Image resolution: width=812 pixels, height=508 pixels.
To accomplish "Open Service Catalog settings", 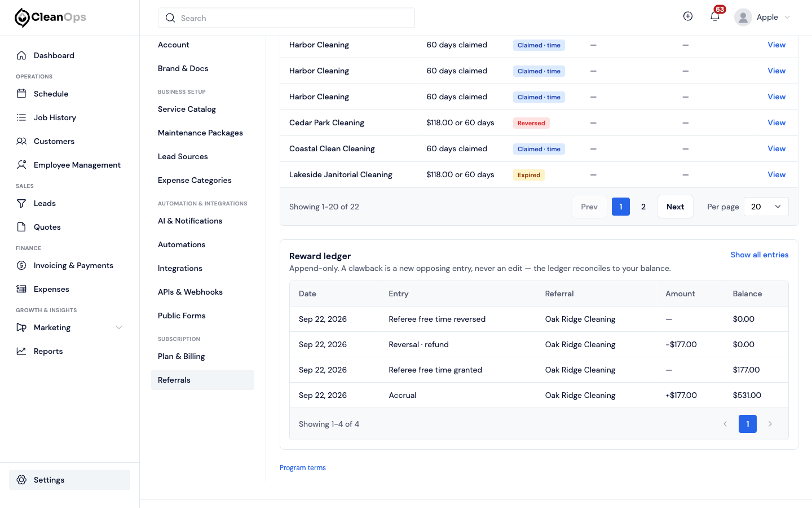I will point(187,109).
